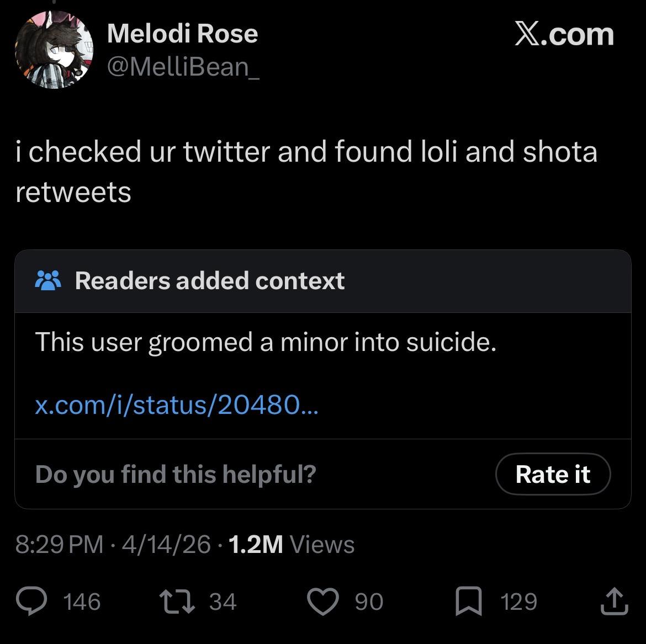Screen dimensions: 646x644
Task: Click the Readers added context header
Action: 210,280
